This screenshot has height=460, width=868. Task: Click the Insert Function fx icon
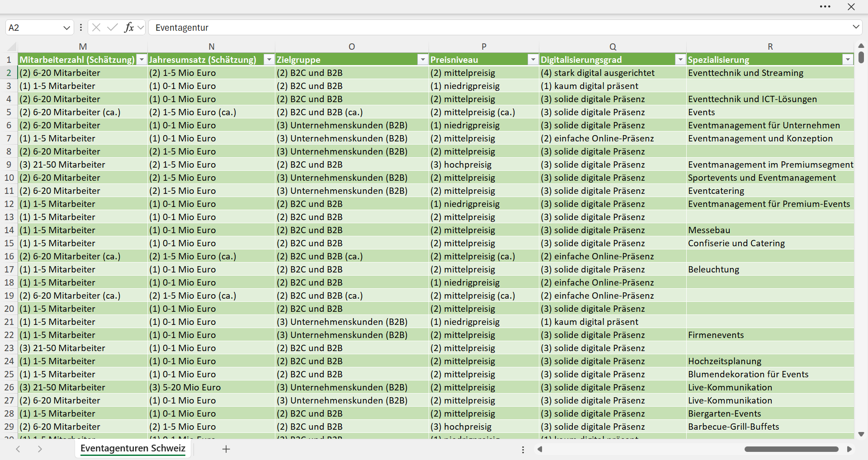coord(129,28)
